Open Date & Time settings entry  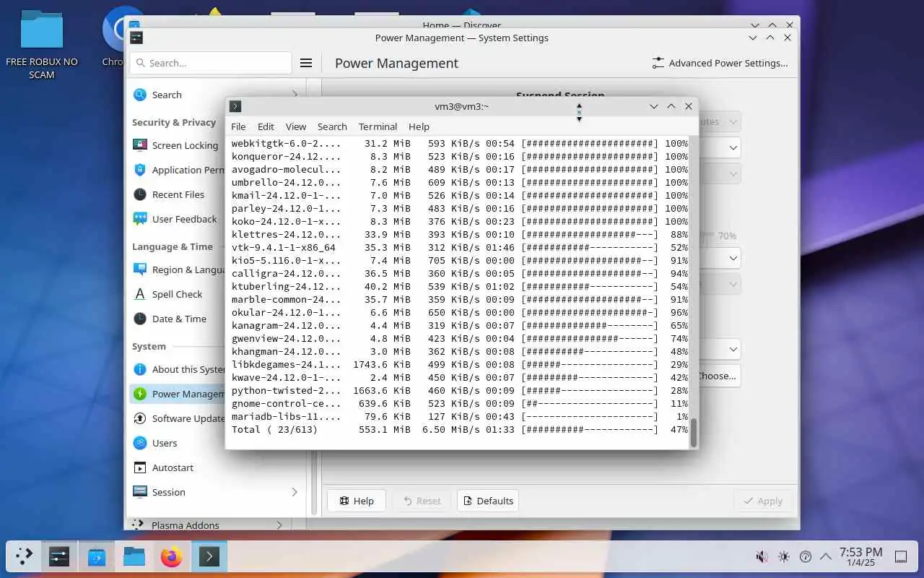click(x=178, y=319)
